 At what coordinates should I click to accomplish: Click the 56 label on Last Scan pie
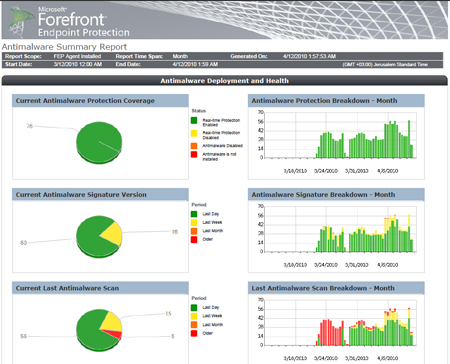pos(23,336)
